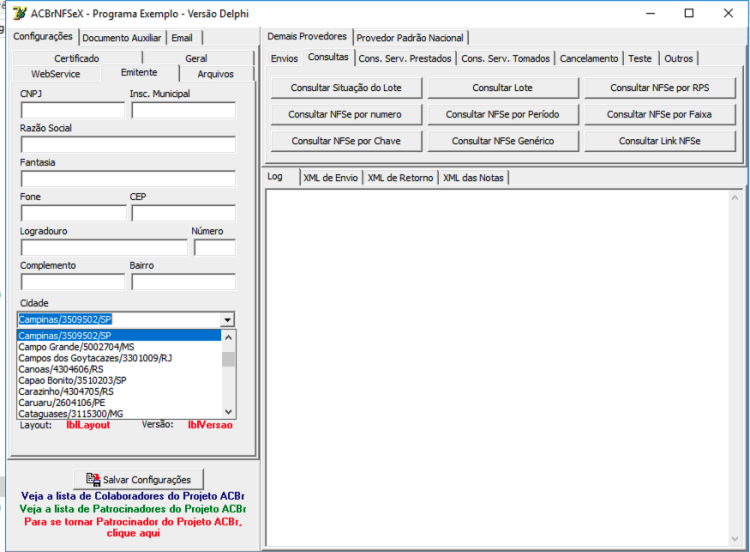Open the XML de Retorno tab
This screenshot has width=750, height=552.
(400, 178)
